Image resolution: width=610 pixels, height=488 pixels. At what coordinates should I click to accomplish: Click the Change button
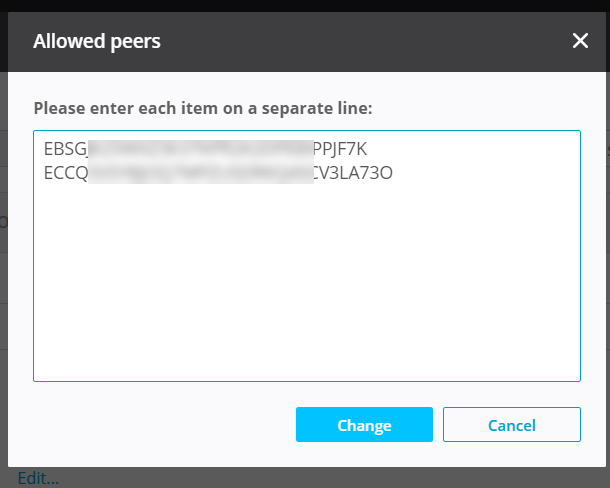tap(364, 425)
